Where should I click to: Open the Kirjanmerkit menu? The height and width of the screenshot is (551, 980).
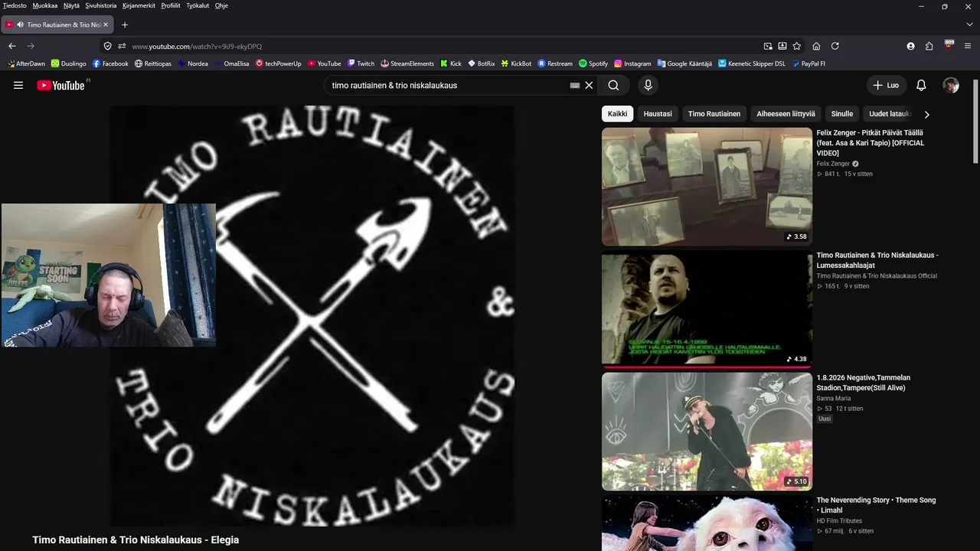[139, 5]
